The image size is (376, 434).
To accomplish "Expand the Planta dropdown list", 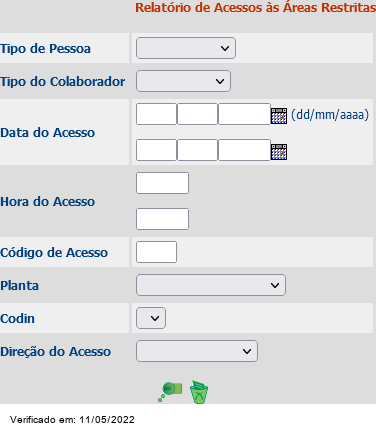I will pos(211,285).
